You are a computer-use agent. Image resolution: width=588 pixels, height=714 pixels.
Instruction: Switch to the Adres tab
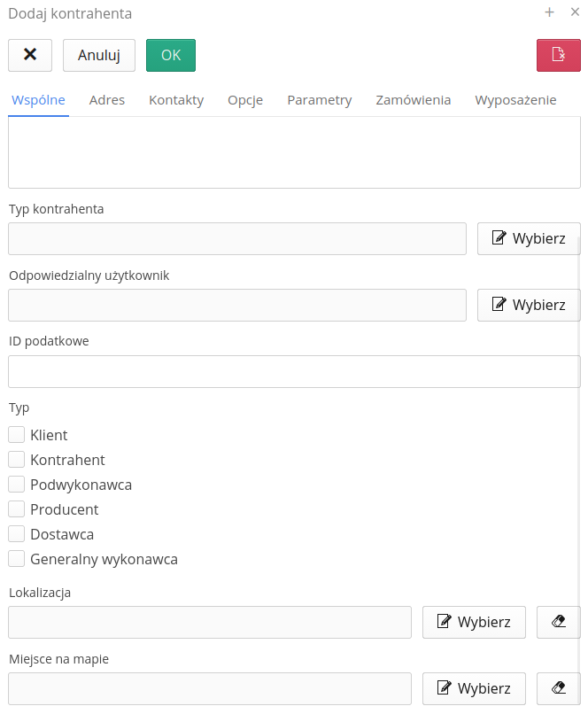[x=107, y=100]
